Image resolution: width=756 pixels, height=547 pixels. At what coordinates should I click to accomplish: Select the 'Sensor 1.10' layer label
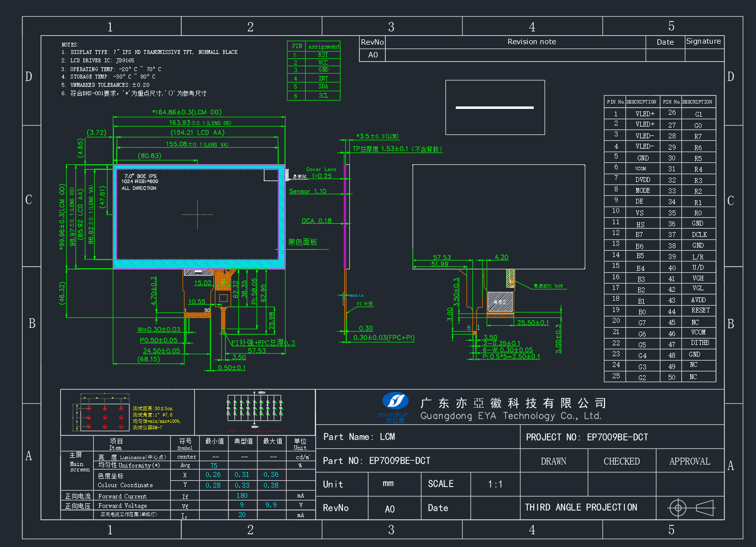point(308,191)
